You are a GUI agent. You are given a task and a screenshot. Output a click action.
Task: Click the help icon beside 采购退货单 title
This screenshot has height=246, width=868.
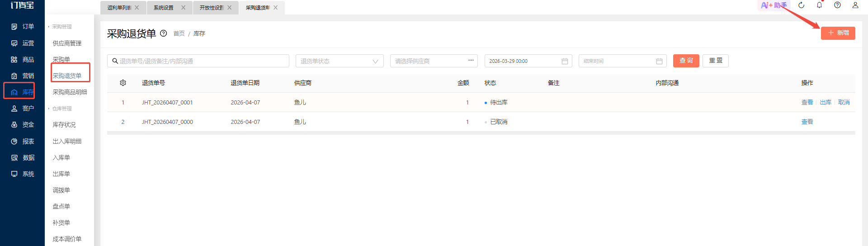coord(164,33)
